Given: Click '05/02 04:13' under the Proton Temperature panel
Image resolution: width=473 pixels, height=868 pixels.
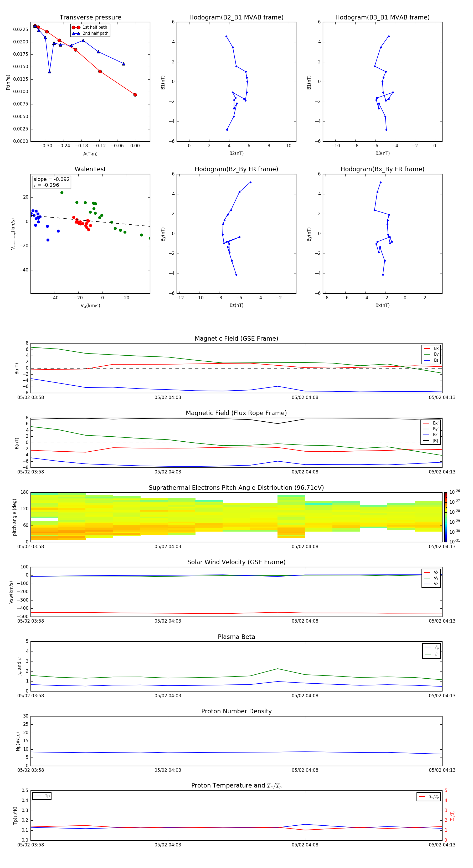Looking at the screenshot, I should [442, 845].
